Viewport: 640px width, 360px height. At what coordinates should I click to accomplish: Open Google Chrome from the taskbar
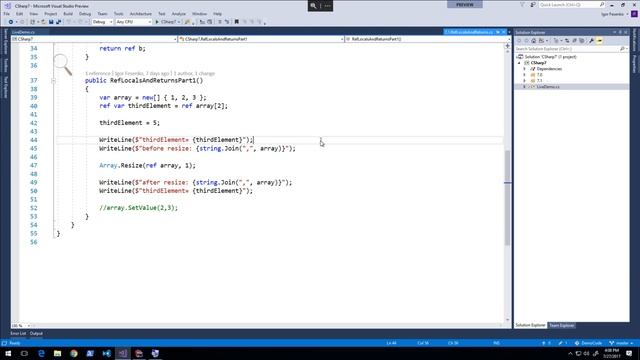click(x=74, y=353)
